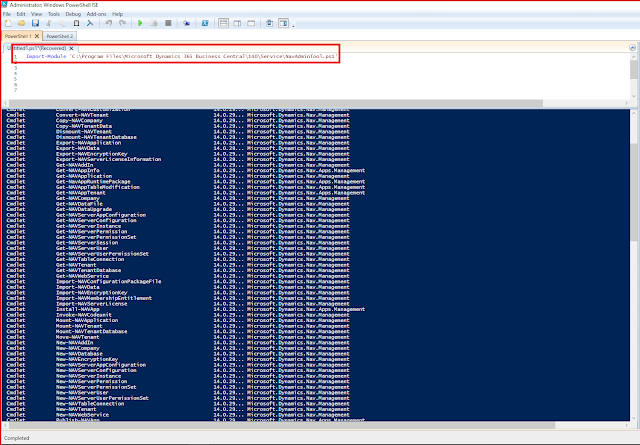Click the console pane horizontal scroll thumb
This screenshot has width=640, height=445.
point(282,425)
